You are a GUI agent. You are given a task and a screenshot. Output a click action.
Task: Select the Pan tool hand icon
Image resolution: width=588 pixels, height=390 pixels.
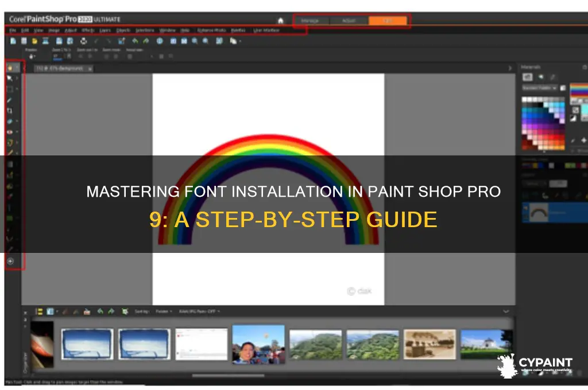pos(10,68)
